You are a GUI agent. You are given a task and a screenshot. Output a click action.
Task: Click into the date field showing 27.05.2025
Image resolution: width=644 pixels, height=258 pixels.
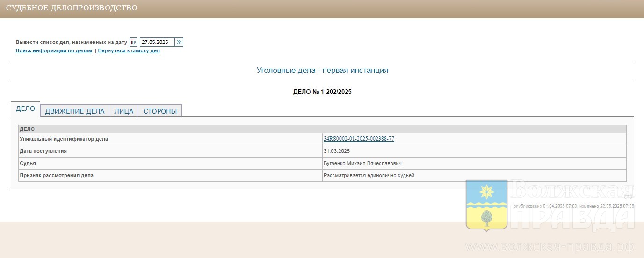pyautogui.click(x=157, y=42)
